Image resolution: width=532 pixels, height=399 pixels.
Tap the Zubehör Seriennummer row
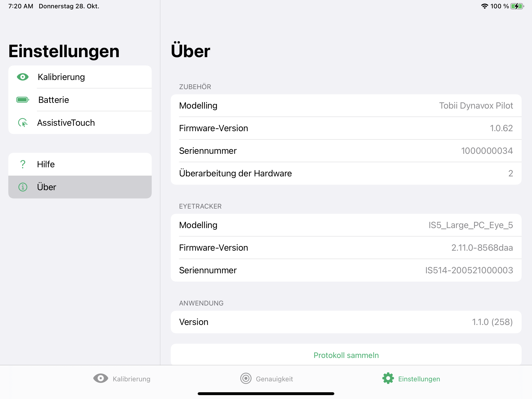point(346,151)
